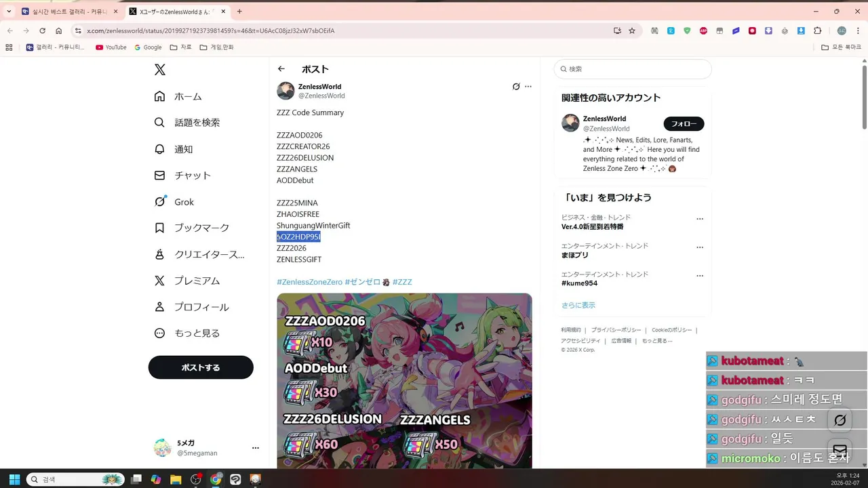
Task: Open Bookmarks (ブックマーク) in the sidebar
Action: pos(191,228)
